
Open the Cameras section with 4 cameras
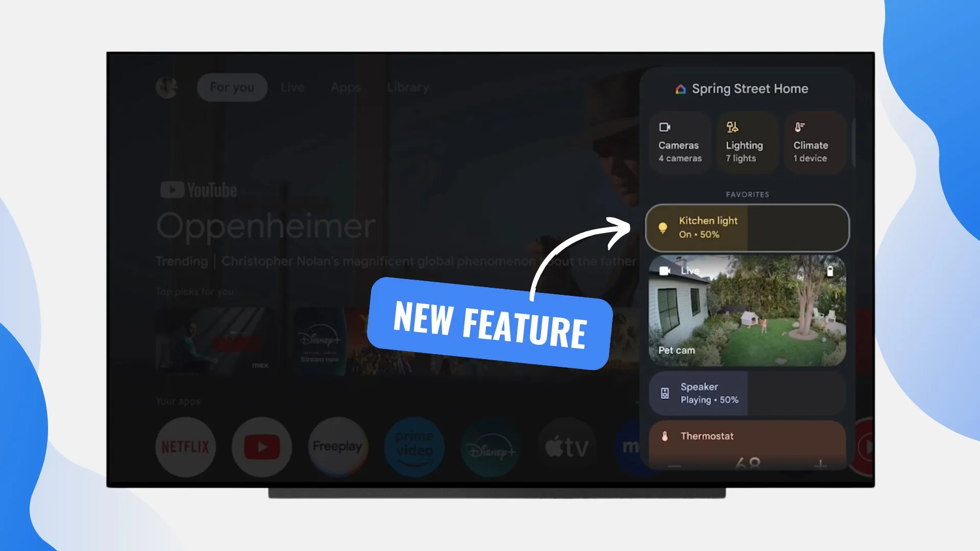point(680,141)
